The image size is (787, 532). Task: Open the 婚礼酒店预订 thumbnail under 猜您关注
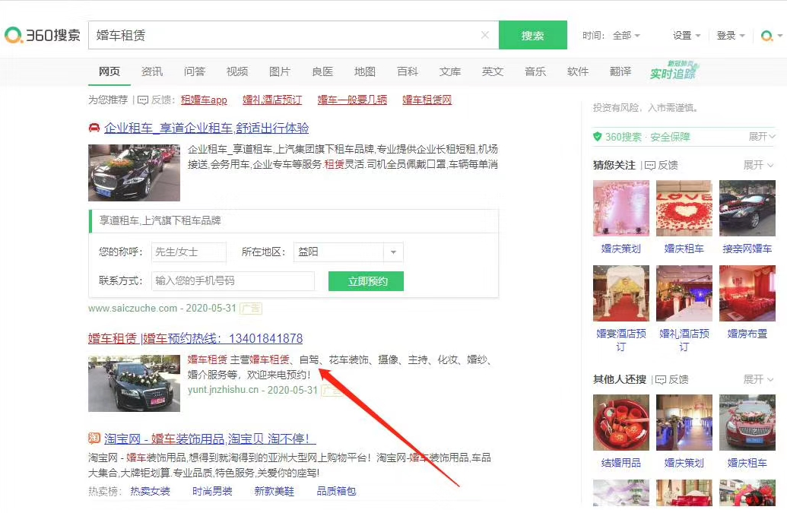click(684, 293)
